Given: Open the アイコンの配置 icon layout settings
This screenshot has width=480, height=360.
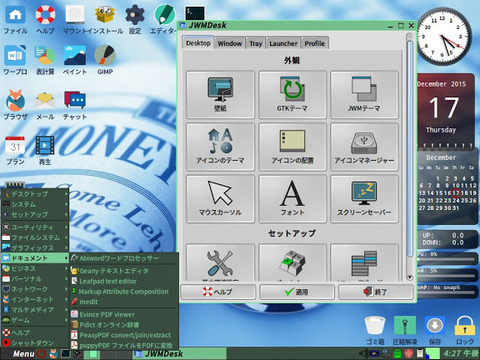Looking at the screenshot, I should [x=292, y=147].
